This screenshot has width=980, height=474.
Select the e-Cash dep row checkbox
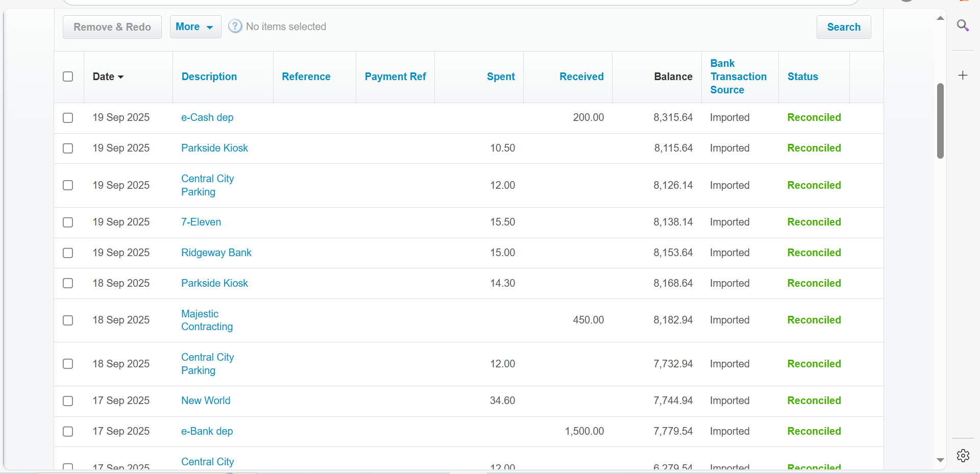click(68, 118)
